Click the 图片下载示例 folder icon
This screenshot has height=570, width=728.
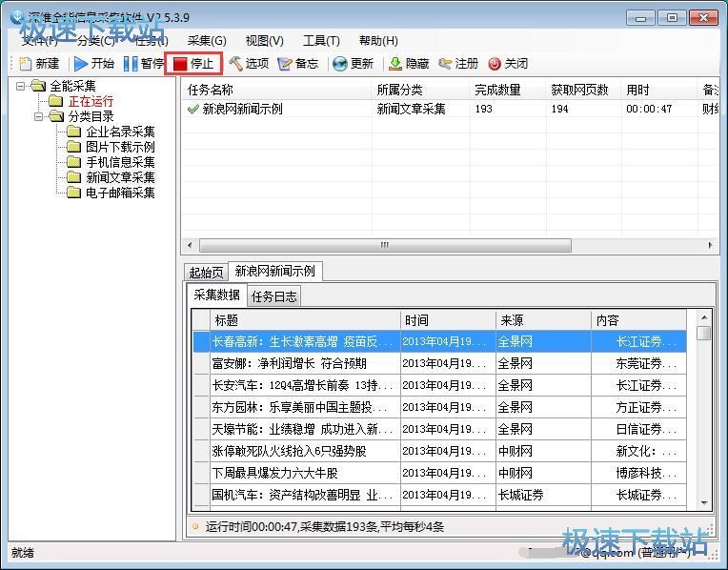73,147
